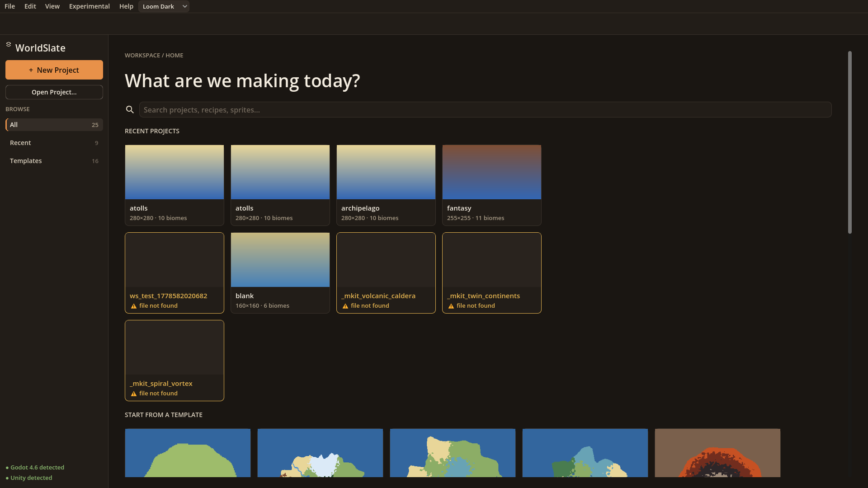Screen dimensions: 868x488
Task: Select the Templates browse category
Action: [x=54, y=161]
